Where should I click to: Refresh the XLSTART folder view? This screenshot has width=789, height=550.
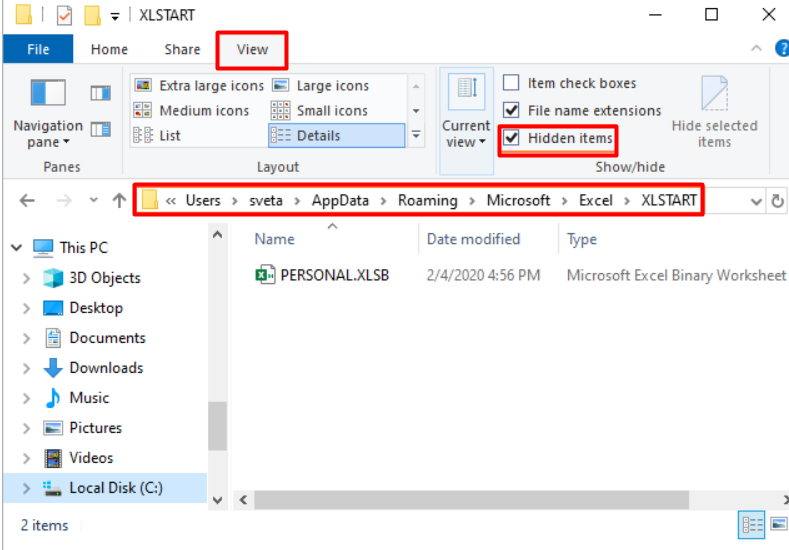[777, 201]
